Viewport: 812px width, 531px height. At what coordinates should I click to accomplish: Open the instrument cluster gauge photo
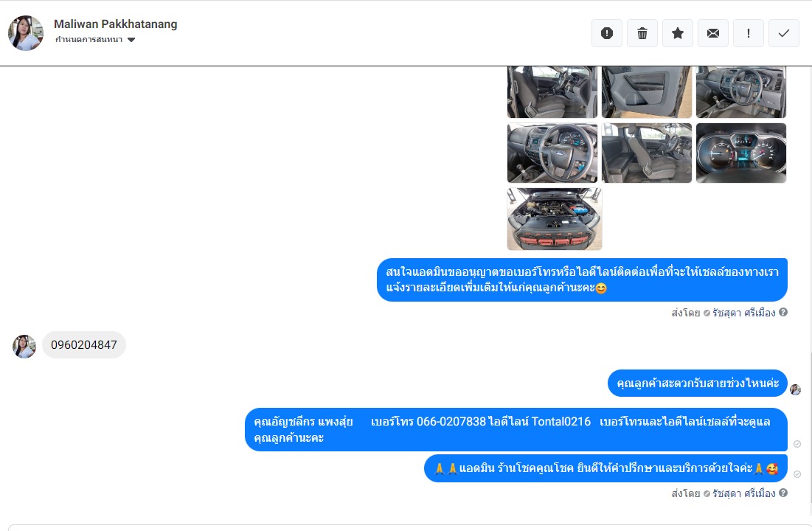click(x=741, y=153)
